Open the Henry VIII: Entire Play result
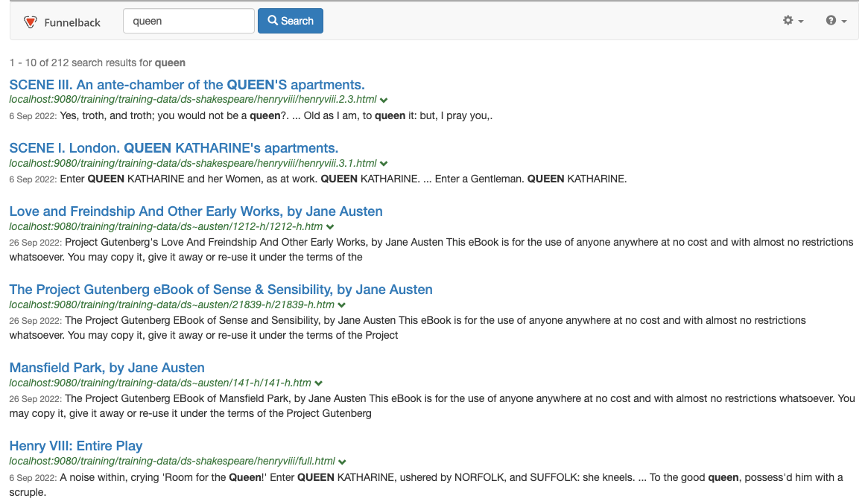This screenshot has width=868, height=504. [76, 446]
